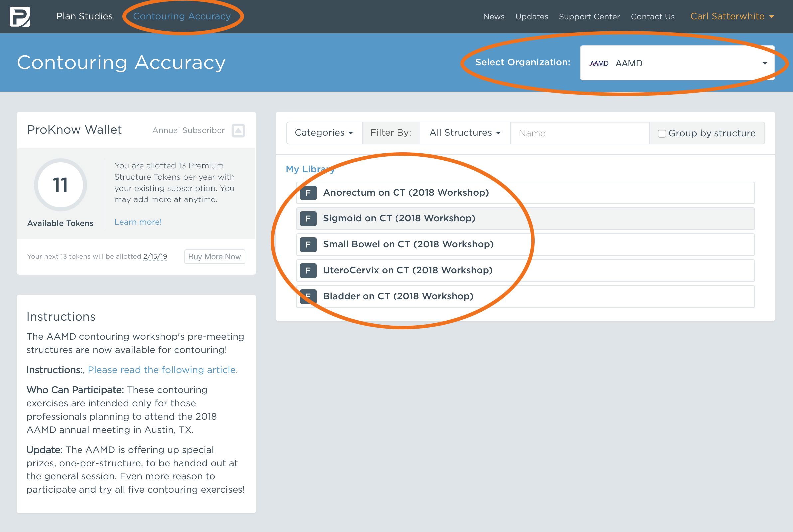Click the F badge beside Anorectum on CT

pos(308,193)
